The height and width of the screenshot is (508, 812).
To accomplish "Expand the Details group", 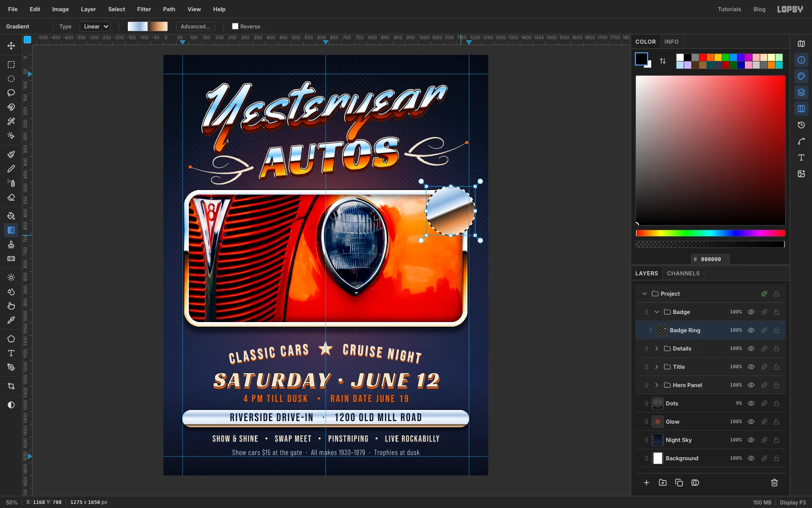I will click(657, 348).
